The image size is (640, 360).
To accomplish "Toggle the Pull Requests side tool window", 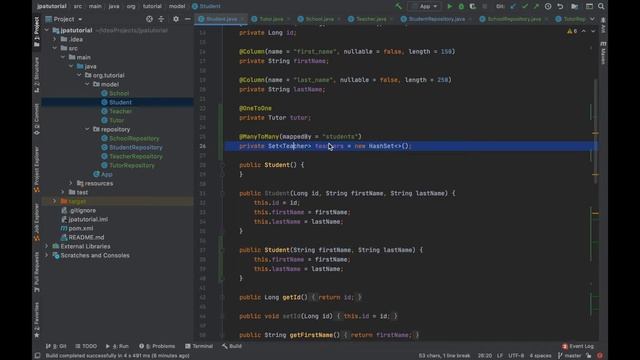I will (37, 272).
